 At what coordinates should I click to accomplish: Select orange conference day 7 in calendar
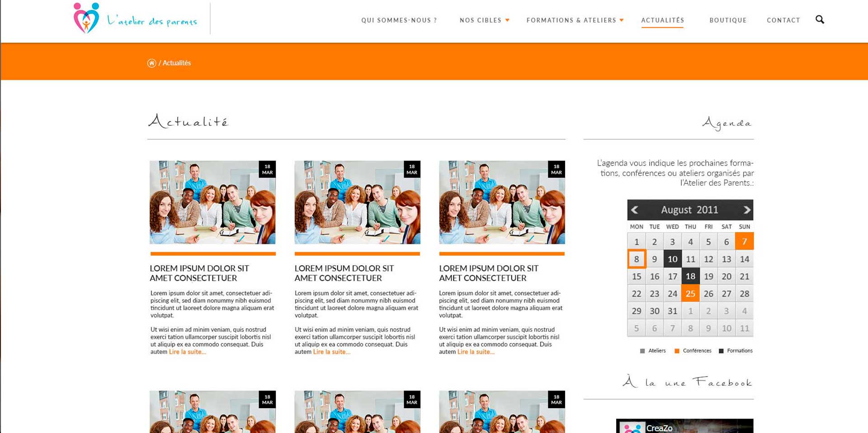[x=744, y=242]
